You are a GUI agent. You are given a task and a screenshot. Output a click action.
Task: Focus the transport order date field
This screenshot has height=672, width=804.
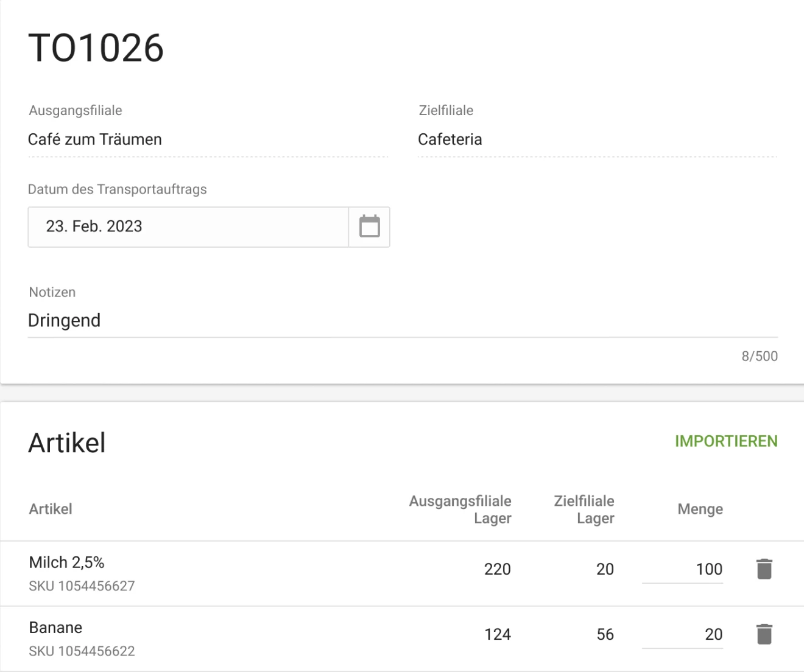click(x=188, y=226)
